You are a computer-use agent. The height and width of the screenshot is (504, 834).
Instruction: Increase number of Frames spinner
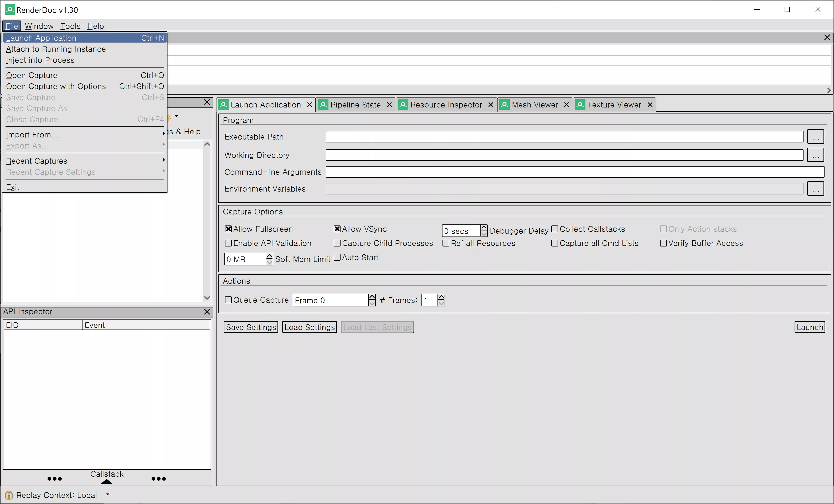pyautogui.click(x=441, y=297)
